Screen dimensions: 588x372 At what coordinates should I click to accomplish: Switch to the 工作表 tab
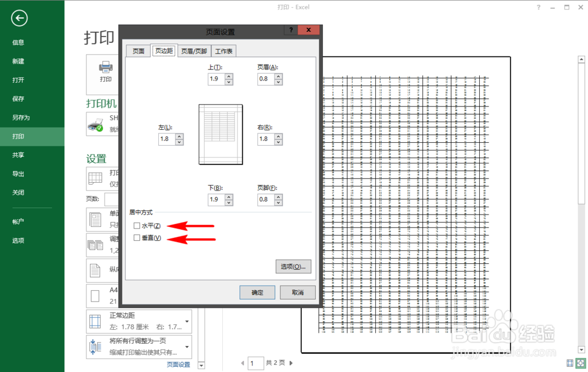(x=223, y=51)
